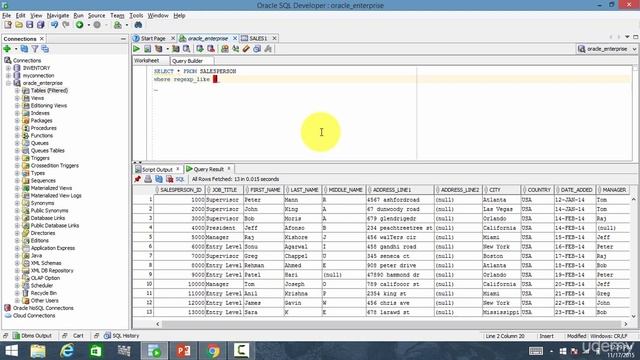Open the Tools menu

pyautogui.click(x=136, y=16)
